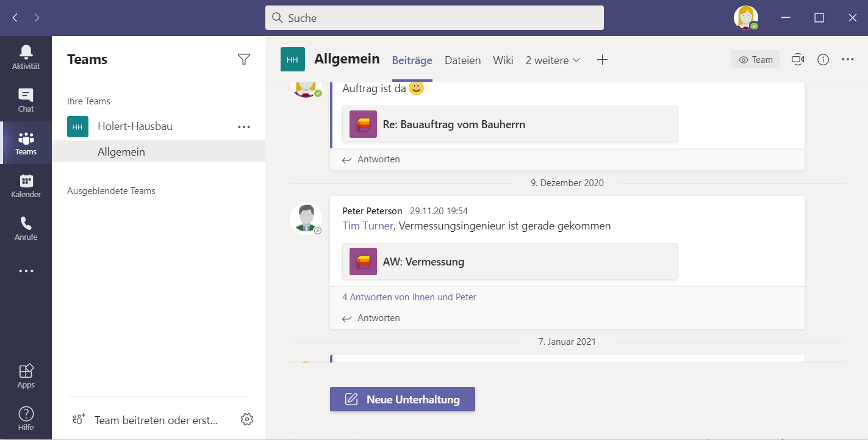Open Chat in the sidebar
Image resolution: width=868 pixels, height=440 pixels.
pyautogui.click(x=26, y=100)
